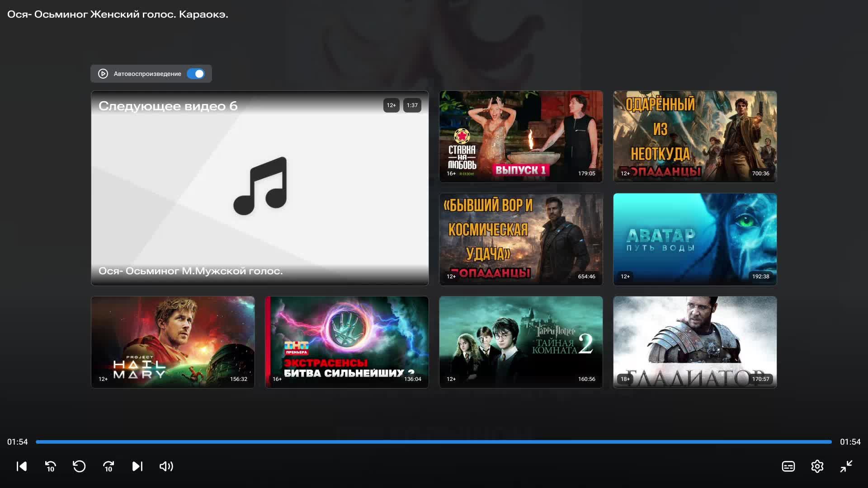
Task: Skip to the next video
Action: [137, 466]
